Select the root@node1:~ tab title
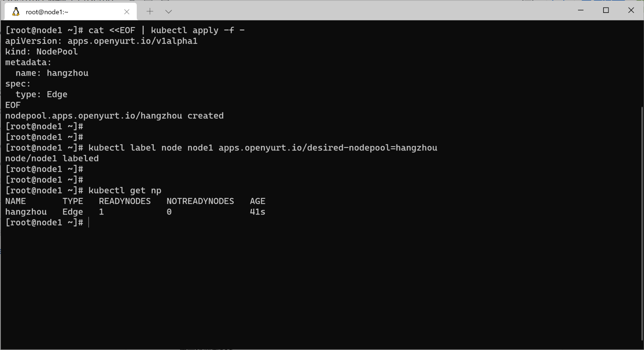This screenshot has width=644, height=350. 47,12
